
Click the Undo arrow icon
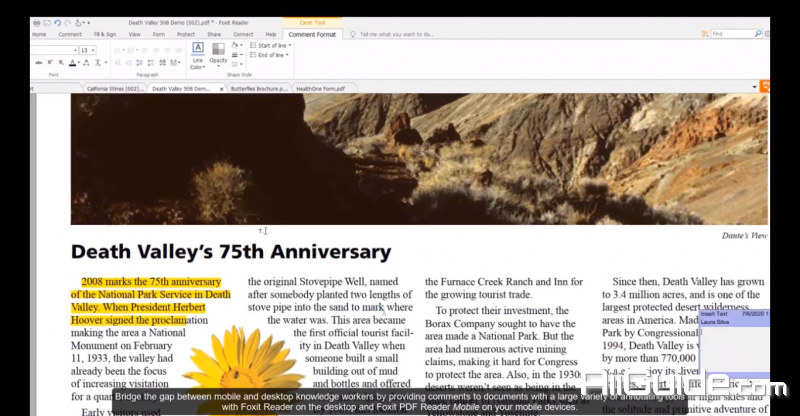(57, 23)
